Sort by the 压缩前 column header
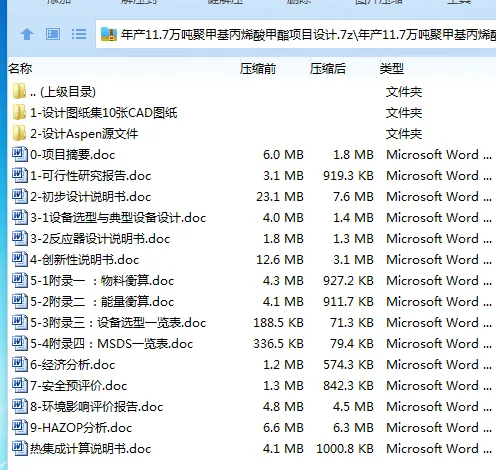 [x=258, y=69]
